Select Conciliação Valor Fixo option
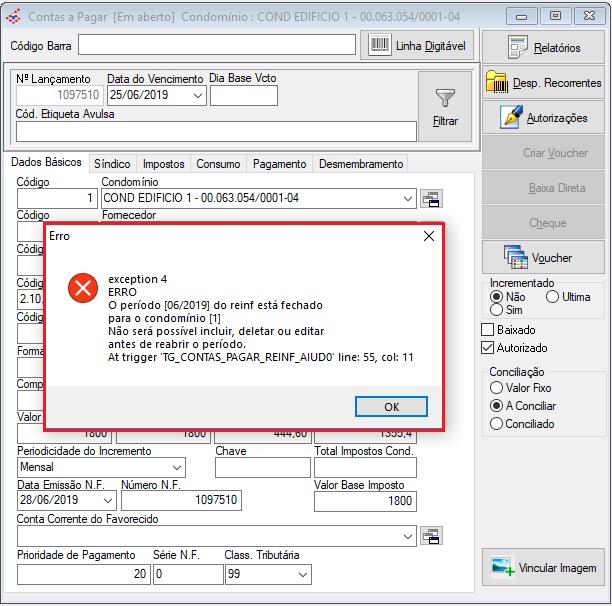Image resolution: width=612 pixels, height=606 pixels. [x=496, y=387]
